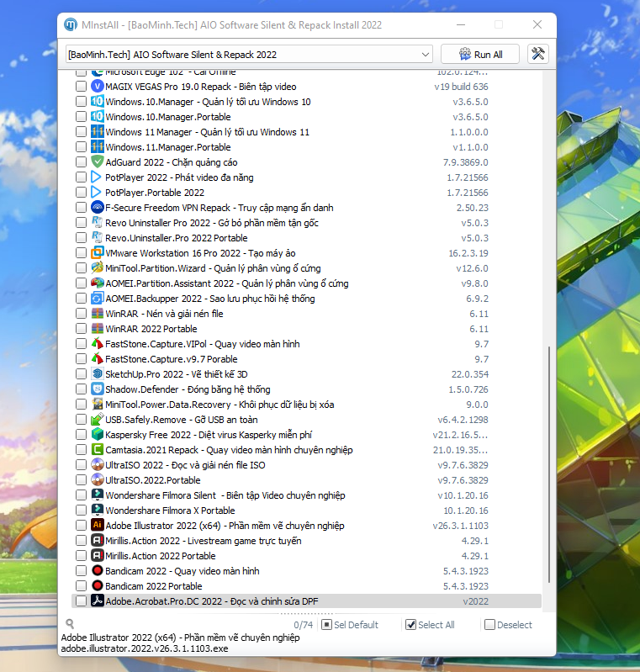
Task: Click version 22.0.354 of SketchUp.Pro
Action: point(470,373)
